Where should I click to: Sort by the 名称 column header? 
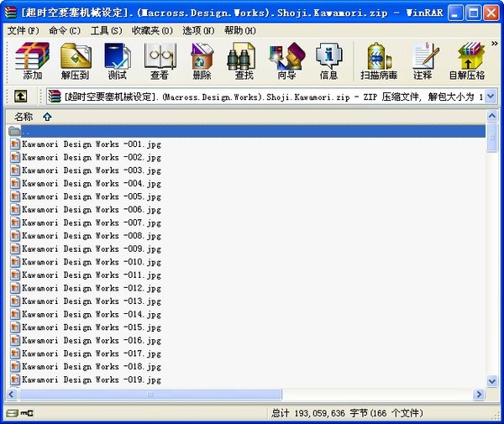coord(24,117)
